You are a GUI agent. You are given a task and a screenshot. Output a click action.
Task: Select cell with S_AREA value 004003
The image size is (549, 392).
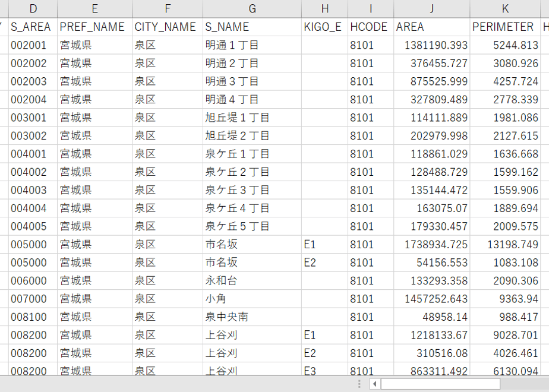pyautogui.click(x=33, y=190)
